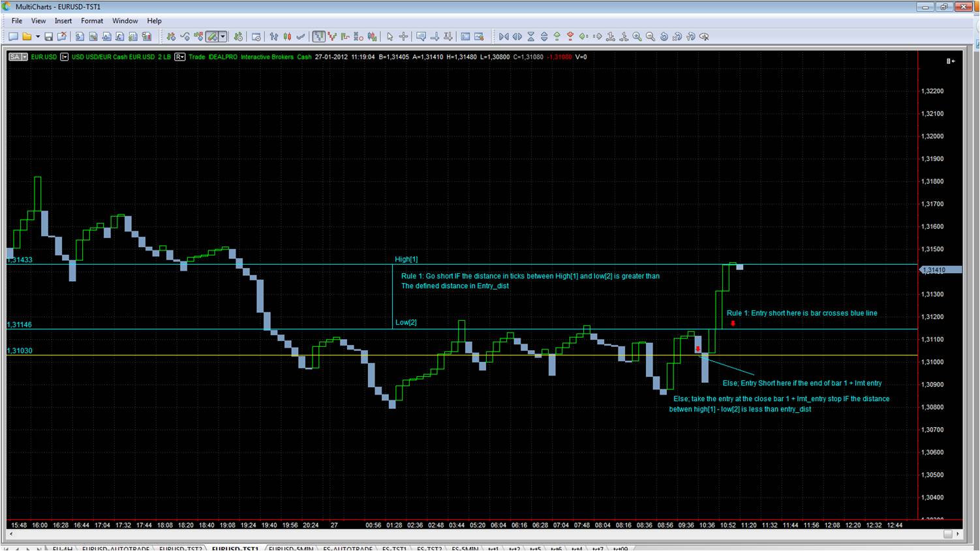This screenshot has width=980, height=551.
Task: Switch to the ES-TST1 tab
Action: [x=394, y=549]
